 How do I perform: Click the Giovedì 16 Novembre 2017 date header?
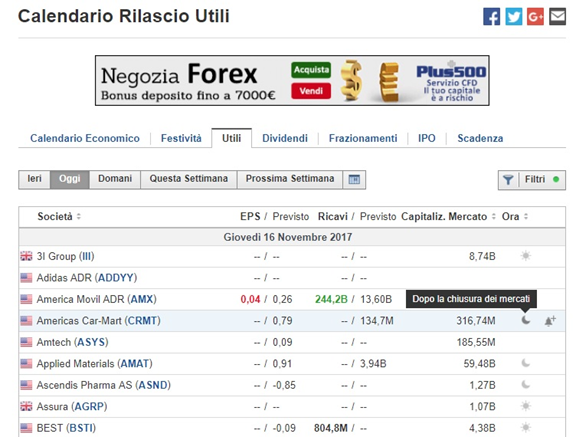288,237
